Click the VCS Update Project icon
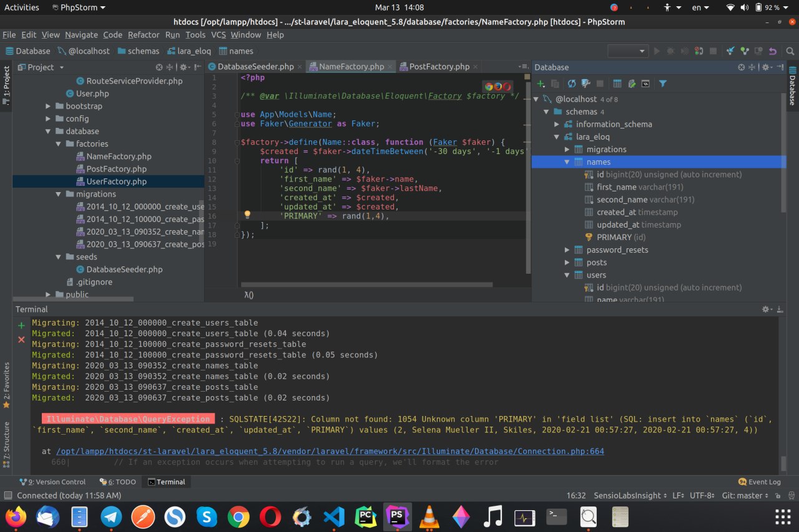The height and width of the screenshot is (532, 799). pos(730,51)
